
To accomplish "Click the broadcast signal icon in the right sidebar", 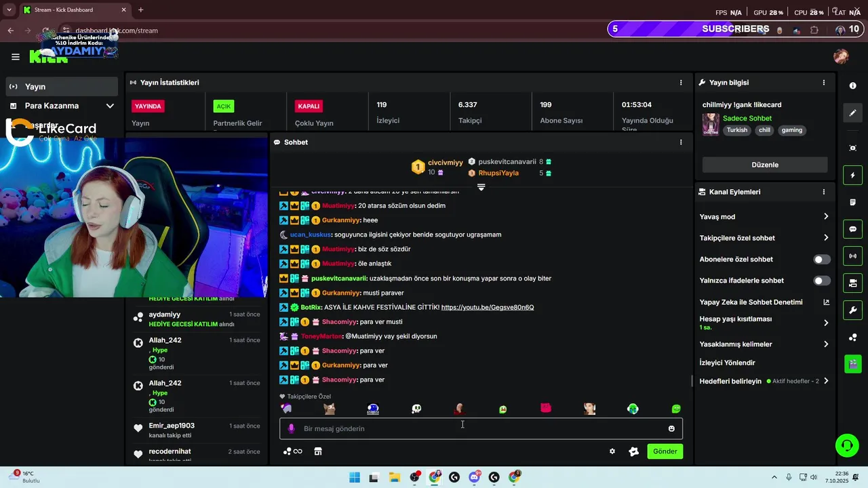I will click(x=852, y=256).
